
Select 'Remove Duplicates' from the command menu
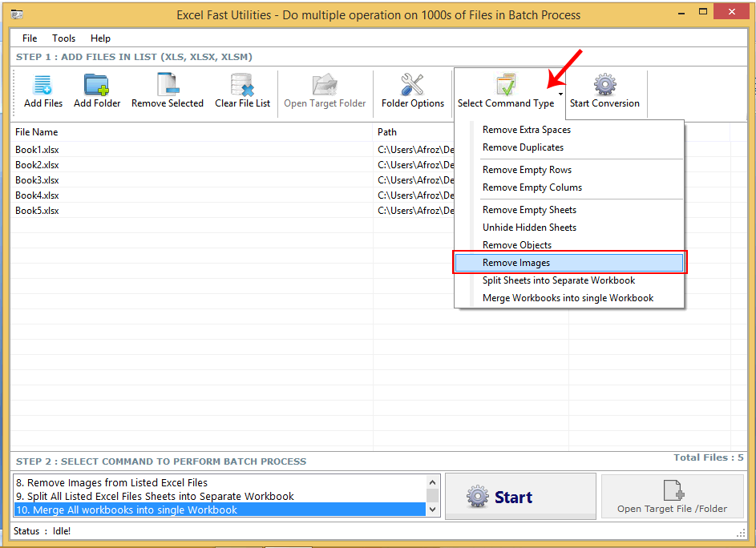(523, 147)
